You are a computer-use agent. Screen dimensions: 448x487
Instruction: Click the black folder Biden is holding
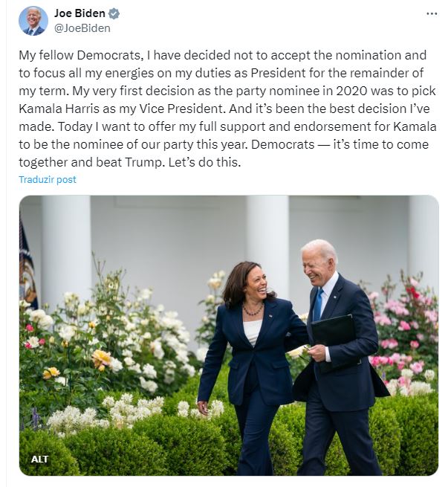334,332
